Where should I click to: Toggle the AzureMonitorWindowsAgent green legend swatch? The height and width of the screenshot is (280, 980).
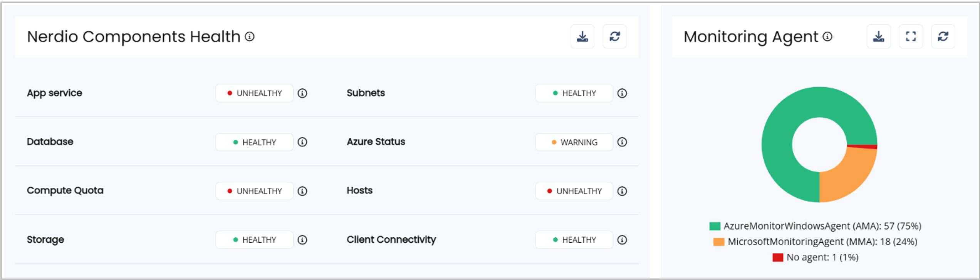tap(715, 226)
